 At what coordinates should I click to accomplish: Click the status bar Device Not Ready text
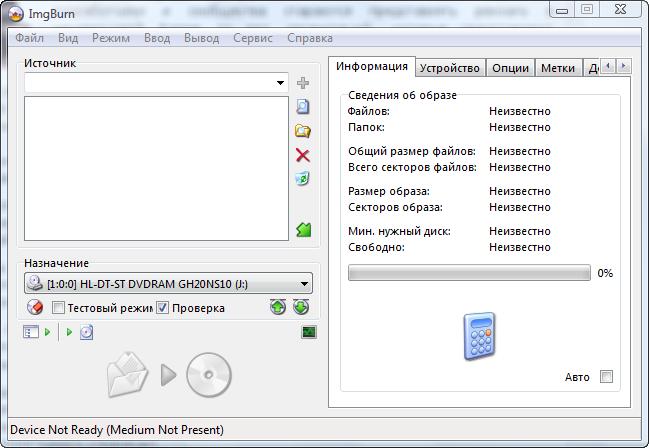pos(117,430)
